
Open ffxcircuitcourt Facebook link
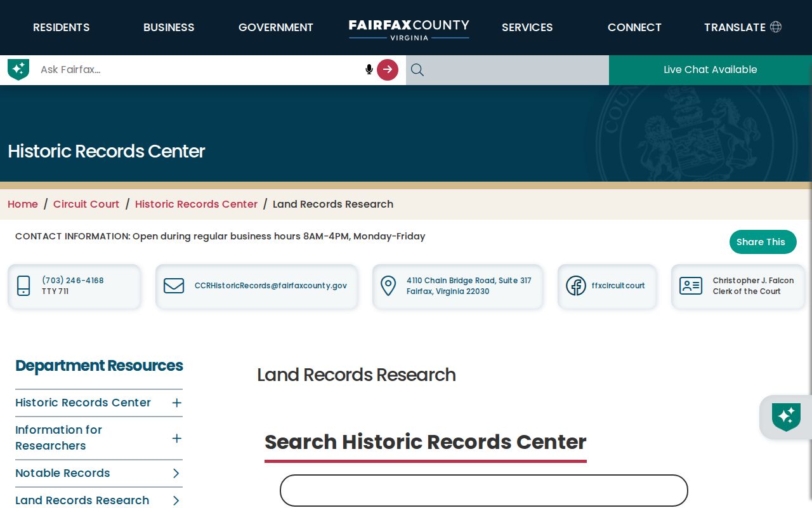pyautogui.click(x=618, y=286)
